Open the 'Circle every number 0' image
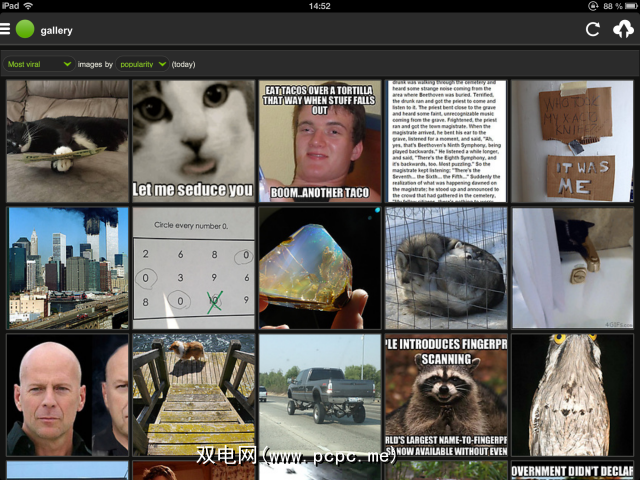Screen dimensions: 640x480 click(x=193, y=268)
